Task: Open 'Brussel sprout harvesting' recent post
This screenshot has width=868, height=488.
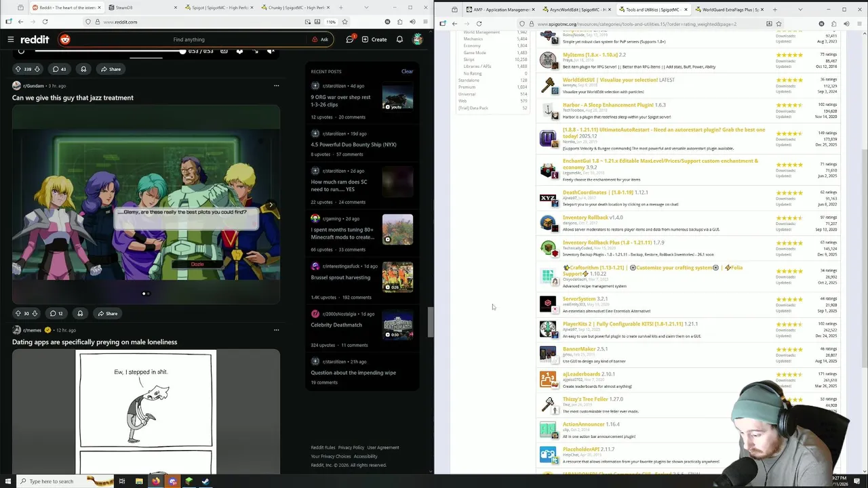Action: click(340, 277)
